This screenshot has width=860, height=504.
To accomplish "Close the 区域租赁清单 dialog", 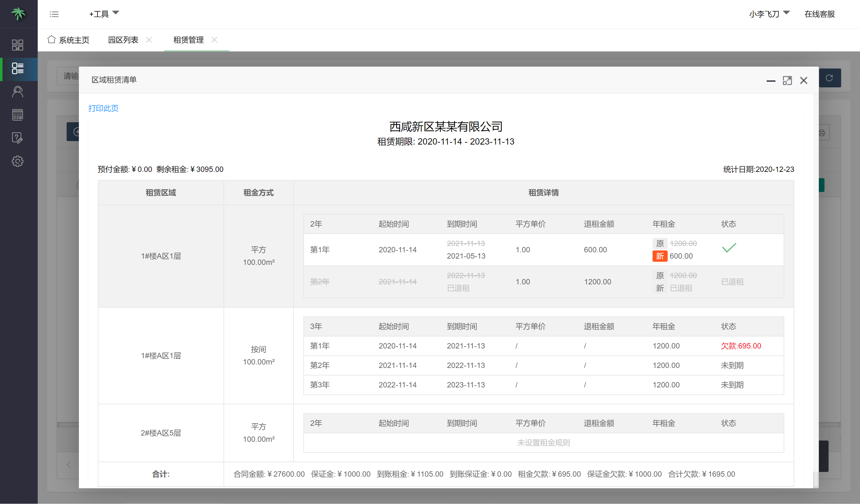I will pos(804,80).
